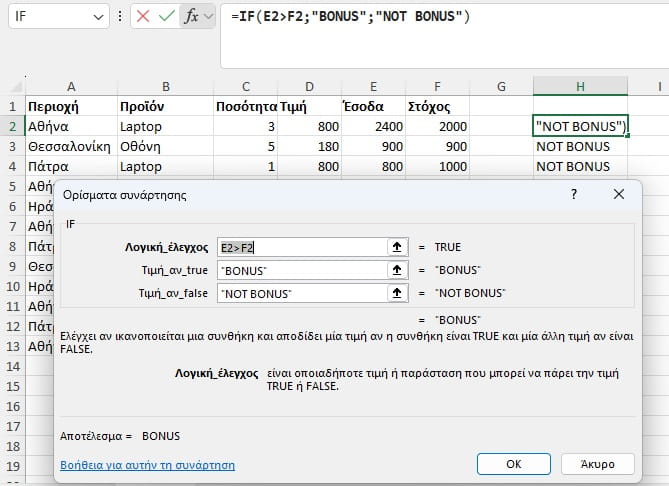Image resolution: width=669 pixels, height=486 pixels.
Task: Select the 1000 target cell
Action: point(437,166)
